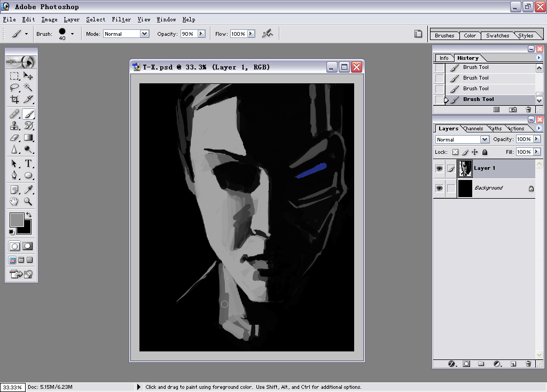Hide the Background layer eye
This screenshot has height=392, width=547.
click(x=439, y=189)
